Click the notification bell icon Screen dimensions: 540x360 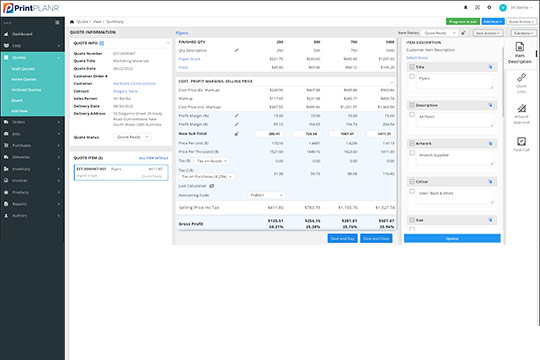[x=466, y=7]
